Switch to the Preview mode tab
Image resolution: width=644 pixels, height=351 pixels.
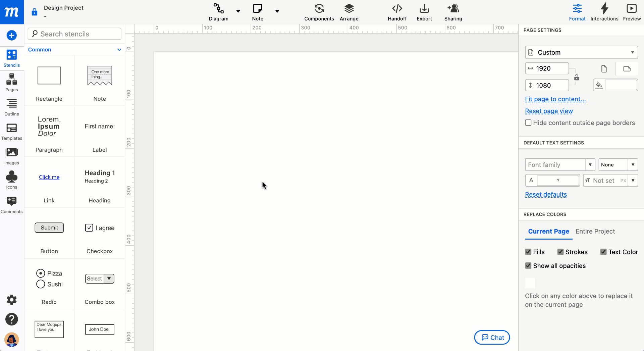click(631, 12)
